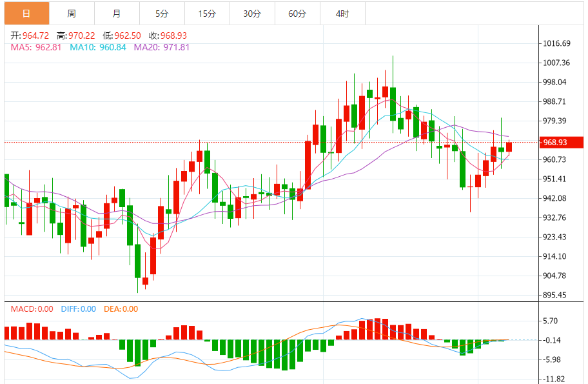The width and height of the screenshot is (588, 384).
Task: Click the close price 968.93 value
Action: (x=173, y=35)
